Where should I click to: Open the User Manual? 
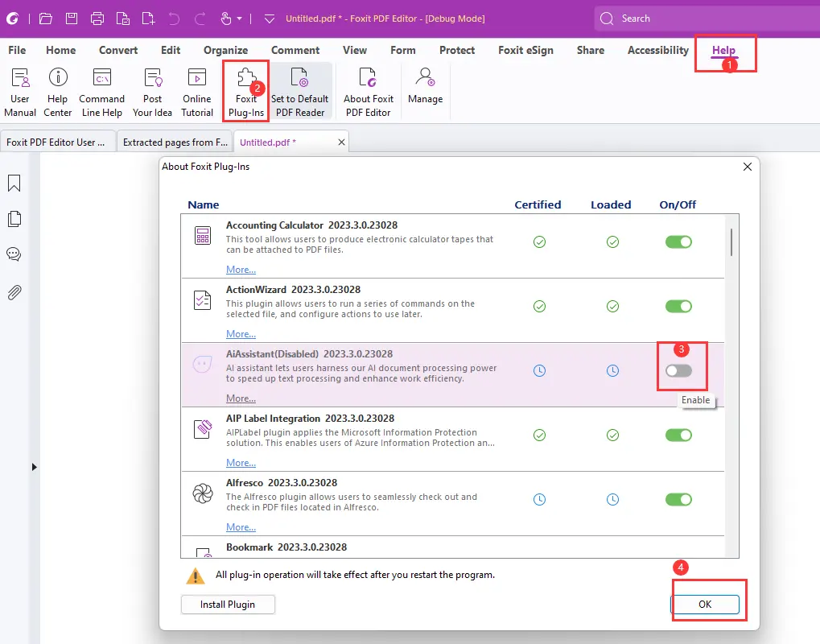(x=19, y=90)
